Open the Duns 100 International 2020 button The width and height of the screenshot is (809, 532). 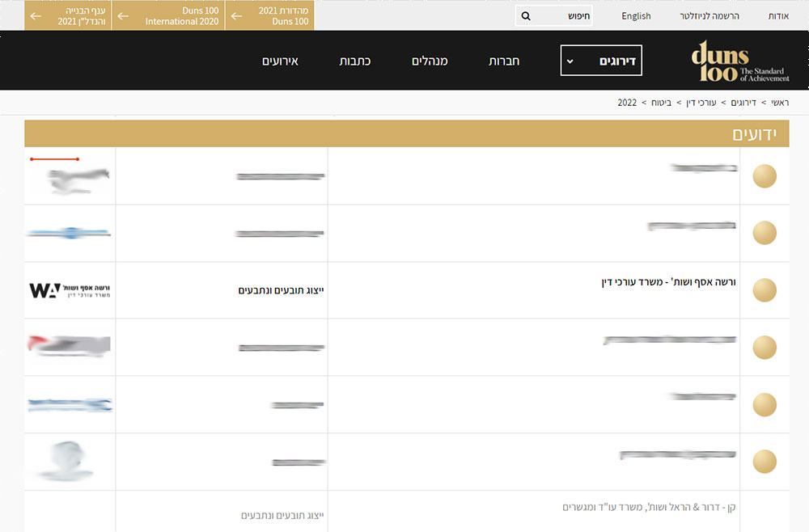(168, 15)
